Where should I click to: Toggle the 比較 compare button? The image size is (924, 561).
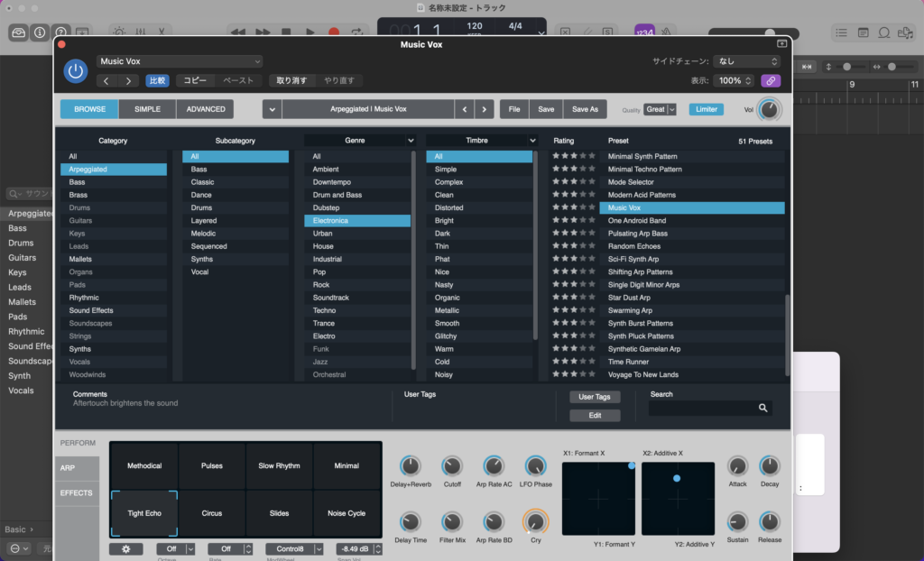[157, 80]
